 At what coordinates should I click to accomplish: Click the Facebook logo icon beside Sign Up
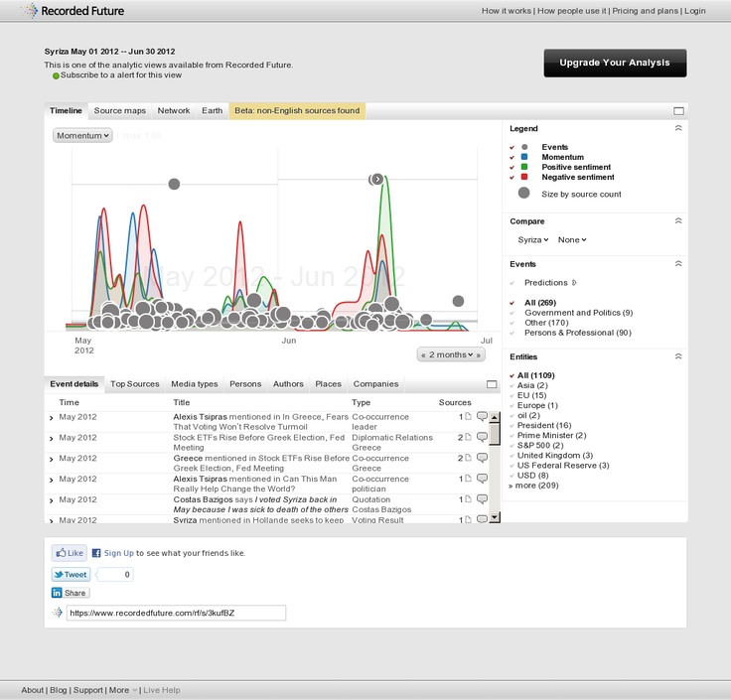[x=96, y=553]
